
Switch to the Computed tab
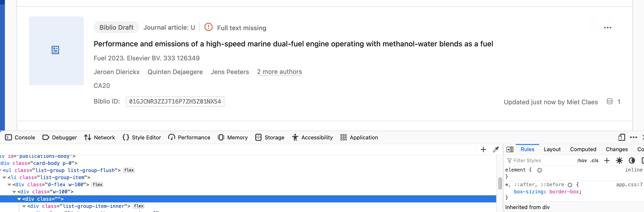coord(583,149)
